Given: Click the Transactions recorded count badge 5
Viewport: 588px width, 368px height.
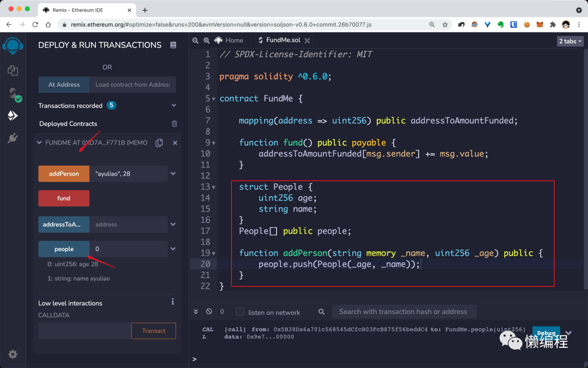Looking at the screenshot, I should (x=112, y=105).
